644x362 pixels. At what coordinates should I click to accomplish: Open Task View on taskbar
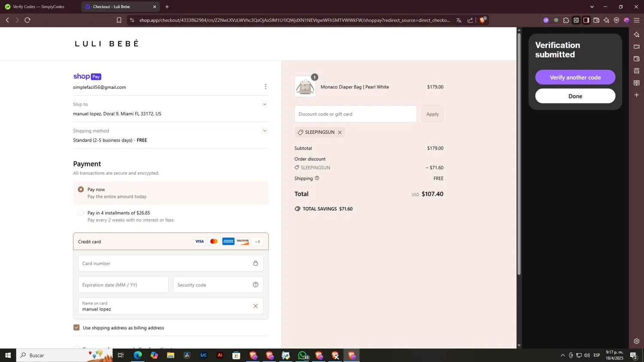(121, 355)
